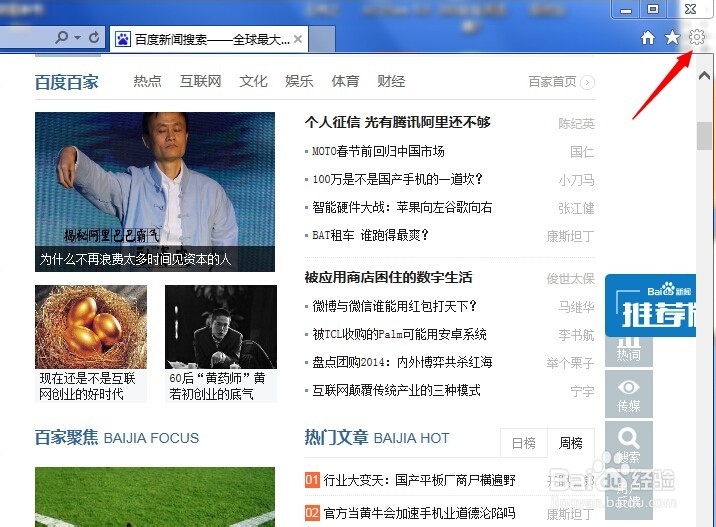
Task: Switch to the 体育 category
Action: coord(345,81)
